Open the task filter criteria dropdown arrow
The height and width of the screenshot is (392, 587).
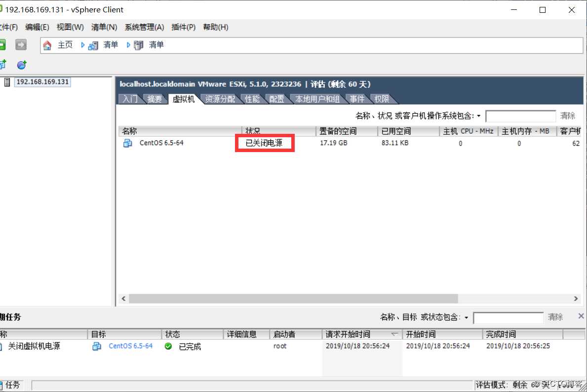tap(467, 317)
